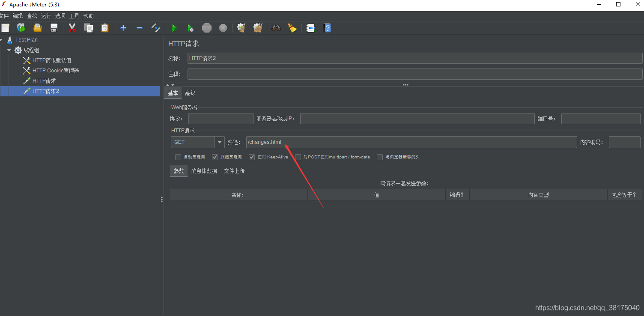
Task: Click the 编码? column header
Action: (x=457, y=195)
